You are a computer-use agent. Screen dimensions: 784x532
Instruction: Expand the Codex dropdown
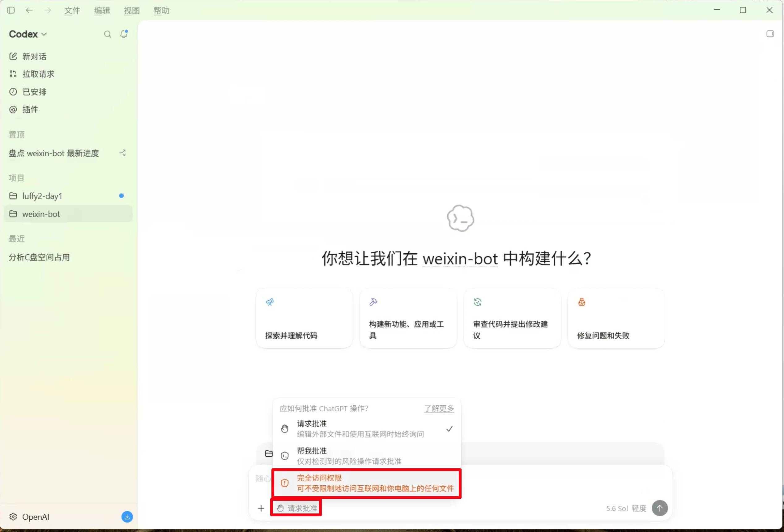(28, 34)
